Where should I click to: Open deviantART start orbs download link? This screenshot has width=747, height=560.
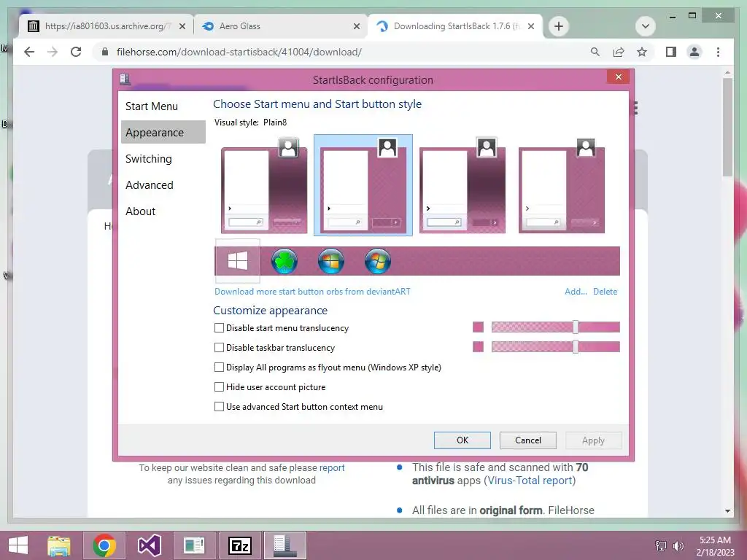pos(312,292)
